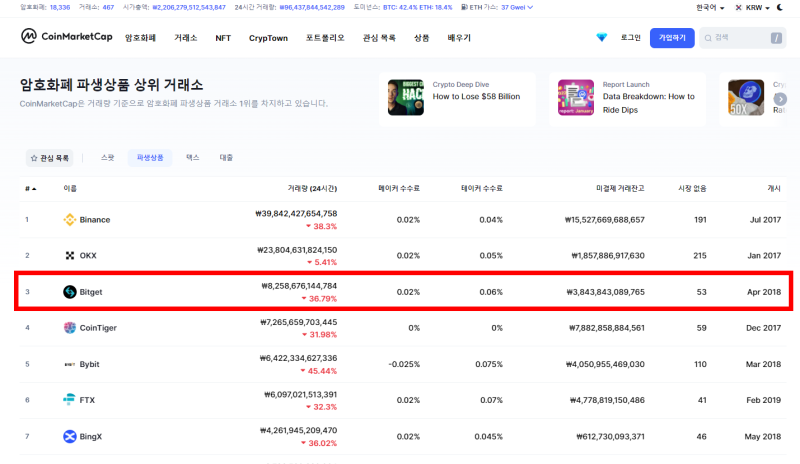Open the 상품 menu
800x464 pixels.
tap(421, 38)
